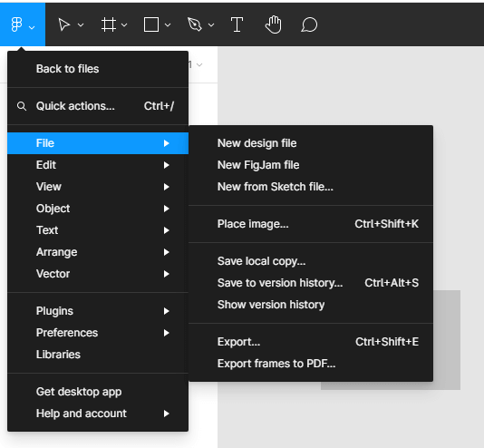Open the pen tools dropdown chevron
This screenshot has height=448, width=484.
point(211,25)
